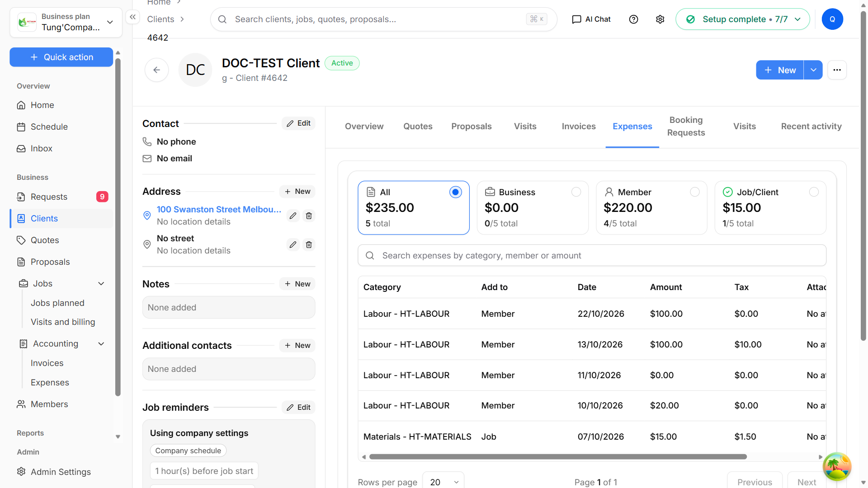Select the Business expenses radio filter
This screenshot has height=488, width=868.
576,192
